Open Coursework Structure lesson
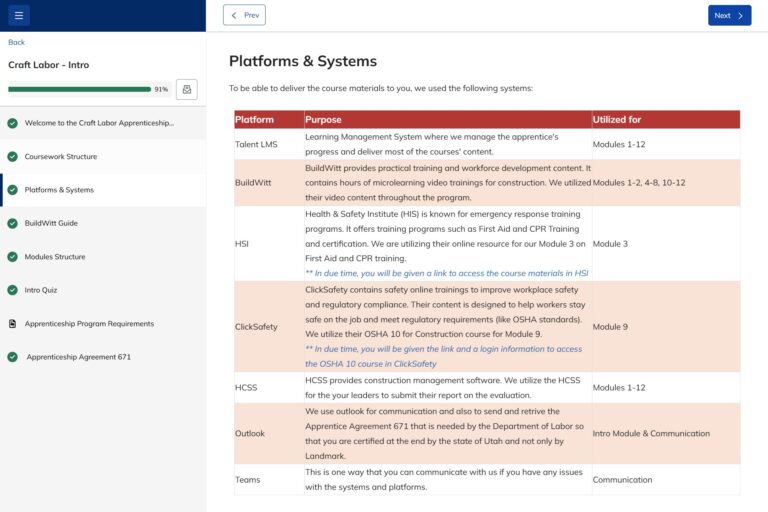768x512 pixels. coord(103,157)
